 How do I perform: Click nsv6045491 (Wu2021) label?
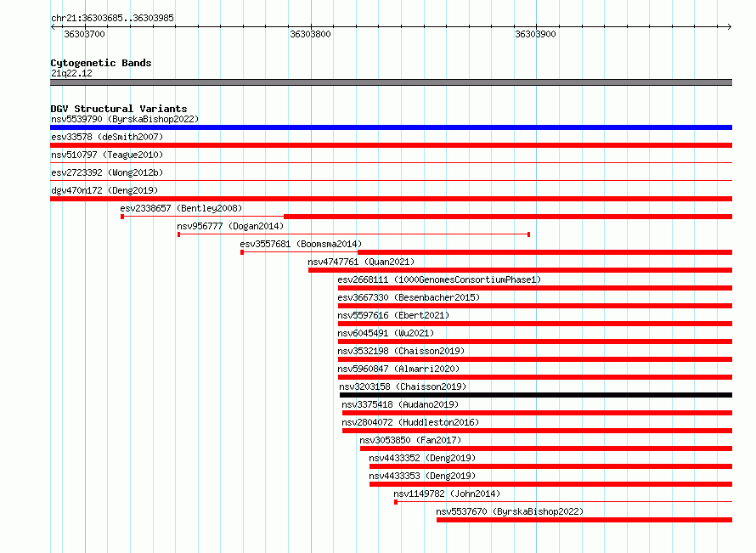pyautogui.click(x=386, y=333)
